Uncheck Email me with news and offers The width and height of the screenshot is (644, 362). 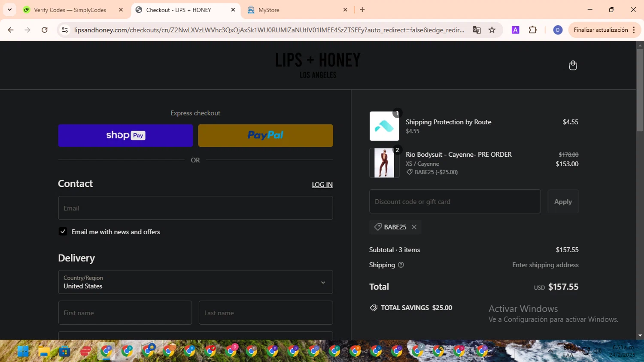[x=63, y=231]
